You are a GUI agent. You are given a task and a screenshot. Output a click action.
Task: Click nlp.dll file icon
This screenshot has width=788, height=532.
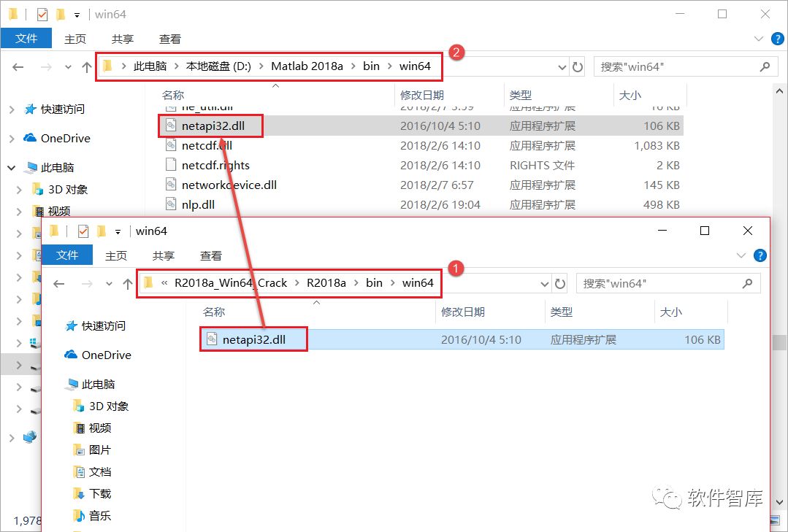pos(172,204)
